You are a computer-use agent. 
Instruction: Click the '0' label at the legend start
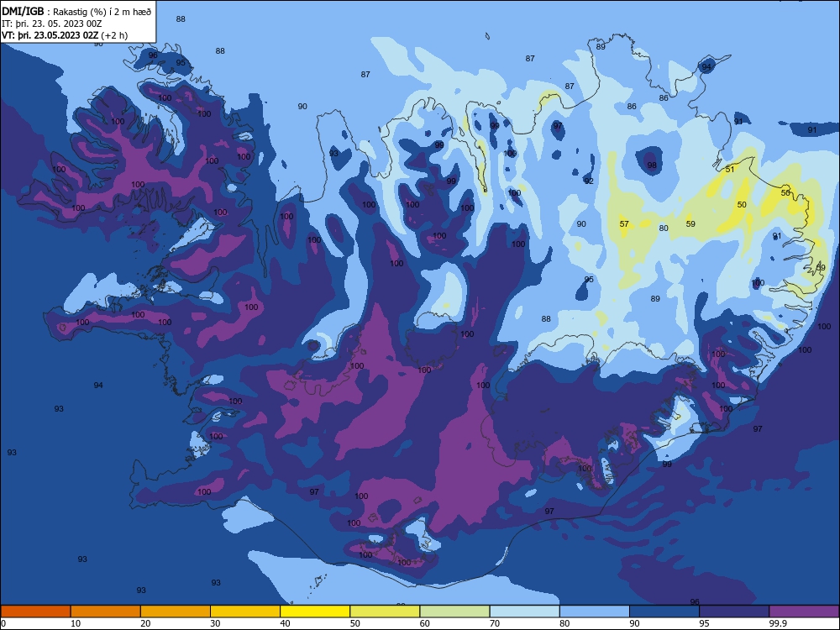tap(3, 623)
